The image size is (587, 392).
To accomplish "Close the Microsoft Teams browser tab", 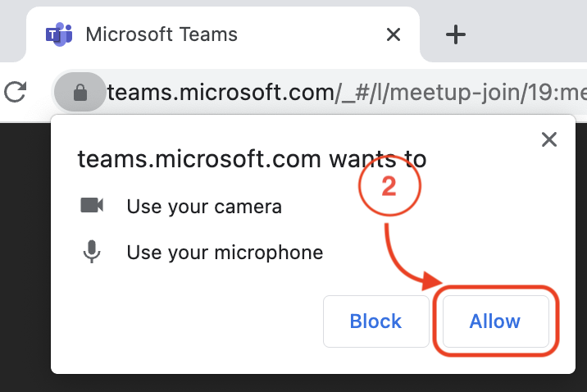I will click(394, 34).
